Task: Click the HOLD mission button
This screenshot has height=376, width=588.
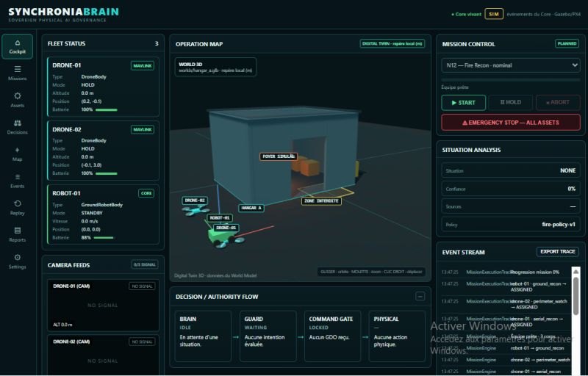Action: pos(510,102)
